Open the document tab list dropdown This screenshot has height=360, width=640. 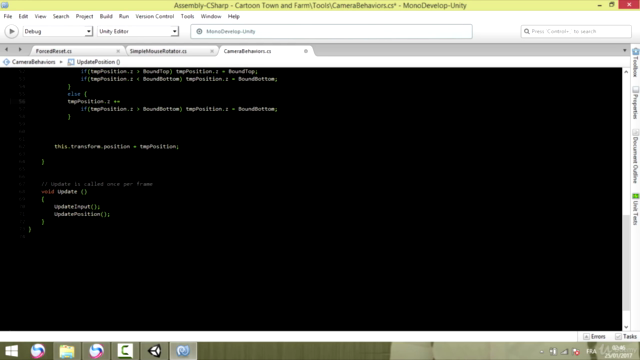pyautogui.click(x=624, y=50)
